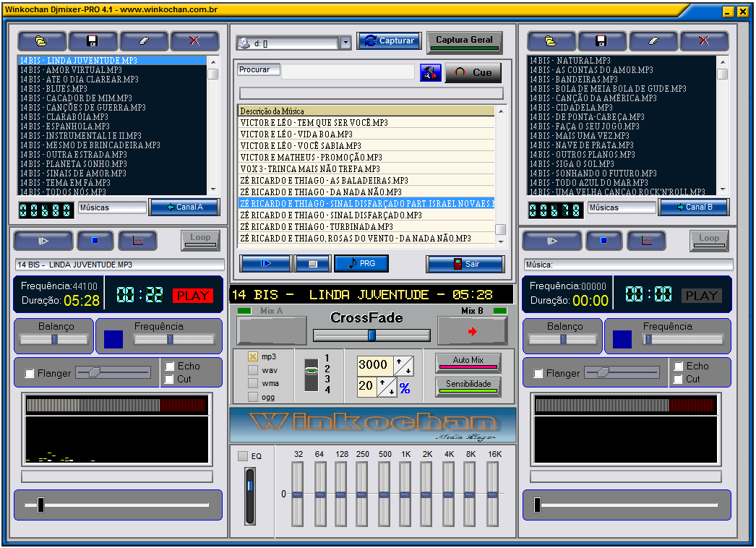Click down arrow of center music list scrollbar
Viewport: 756px width, 548px height.
(501, 241)
